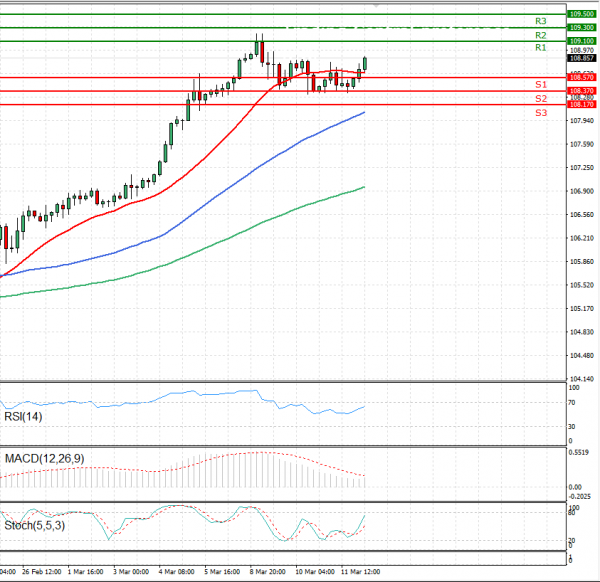
Task: Click the MACD scale value -0.2025
Action: point(580,497)
